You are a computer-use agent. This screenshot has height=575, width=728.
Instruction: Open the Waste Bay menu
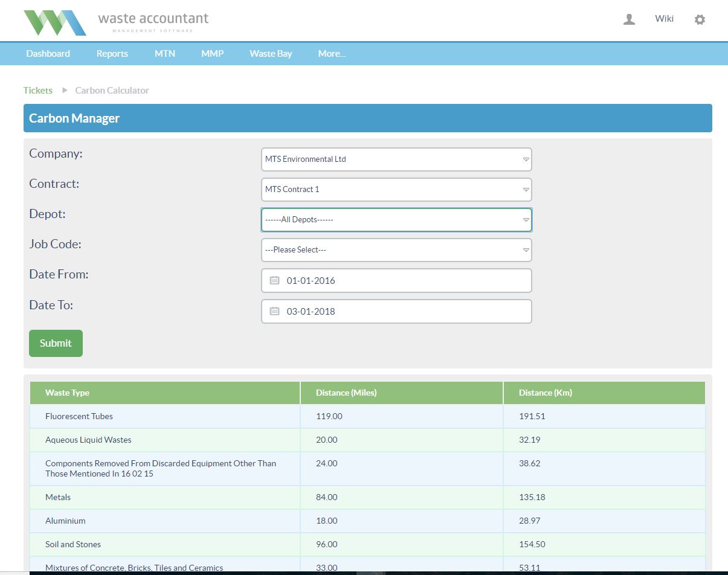pos(271,54)
